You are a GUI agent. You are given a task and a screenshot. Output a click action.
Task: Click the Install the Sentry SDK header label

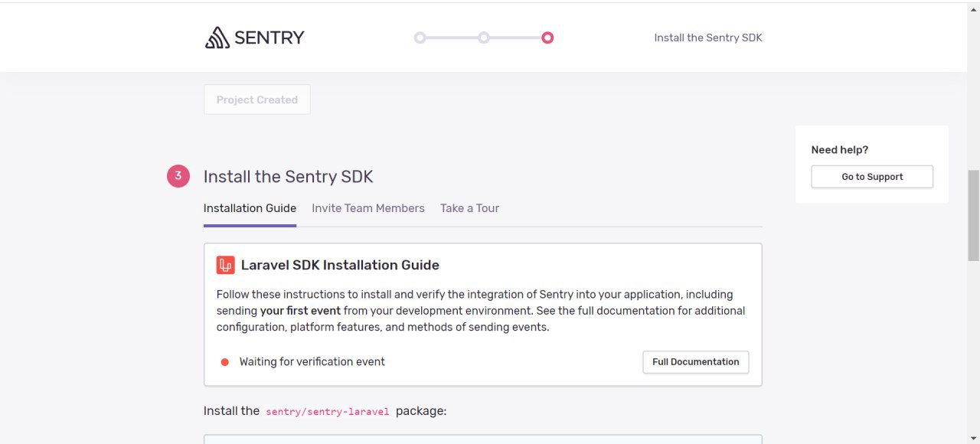(x=708, y=38)
